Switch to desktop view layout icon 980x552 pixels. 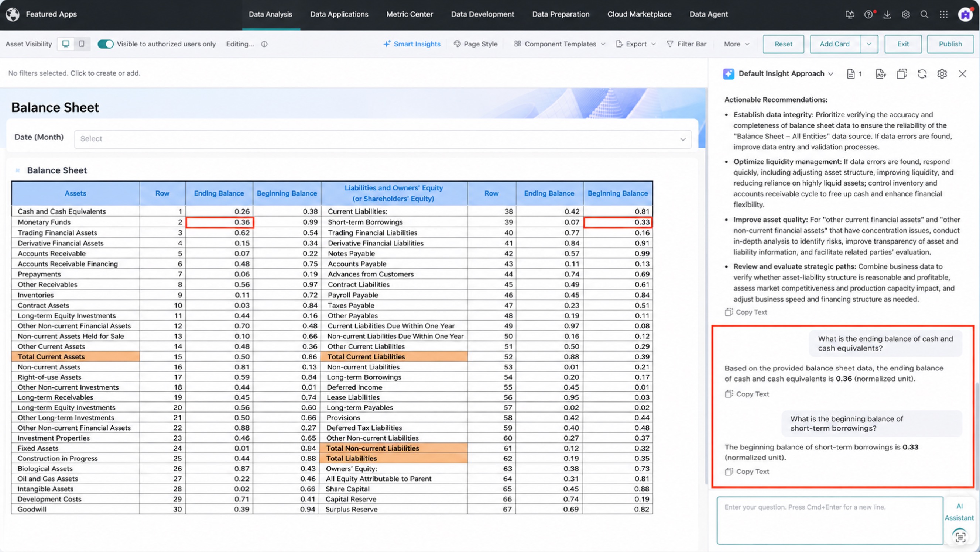click(65, 44)
